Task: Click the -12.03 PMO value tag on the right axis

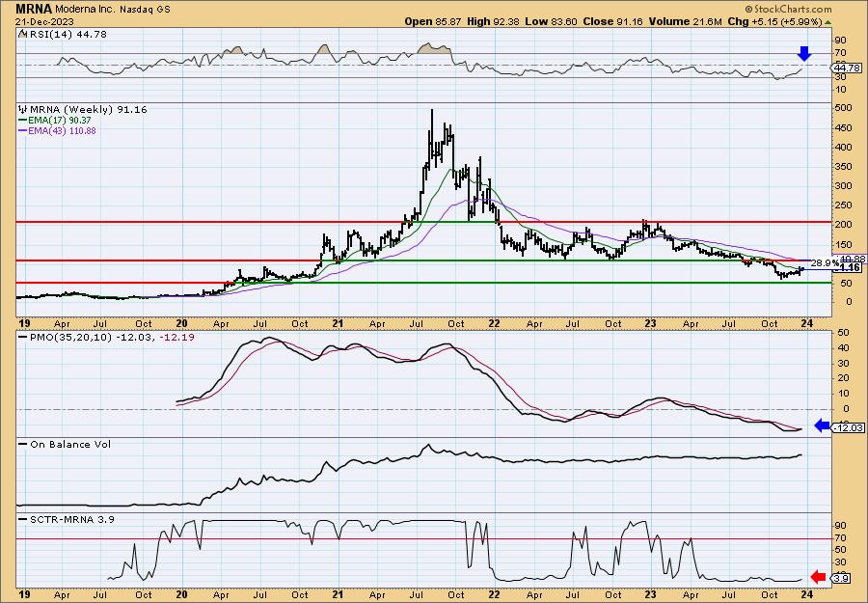Action: [x=847, y=427]
